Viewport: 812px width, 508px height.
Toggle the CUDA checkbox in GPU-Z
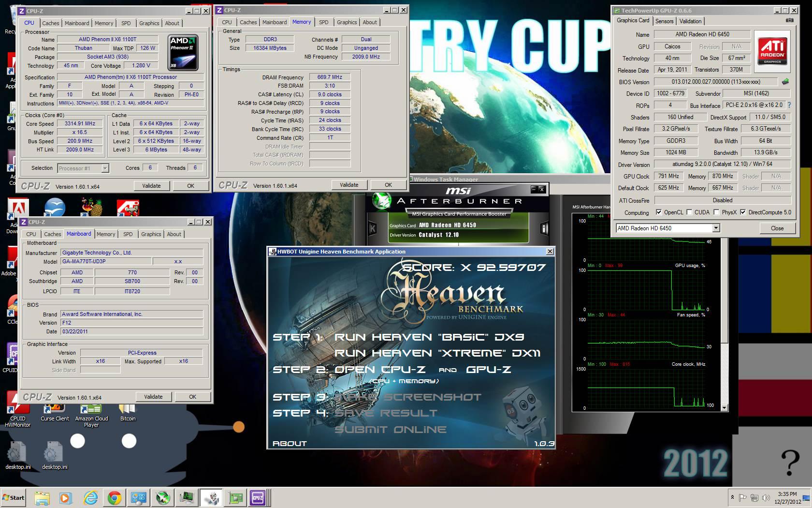[689, 212]
